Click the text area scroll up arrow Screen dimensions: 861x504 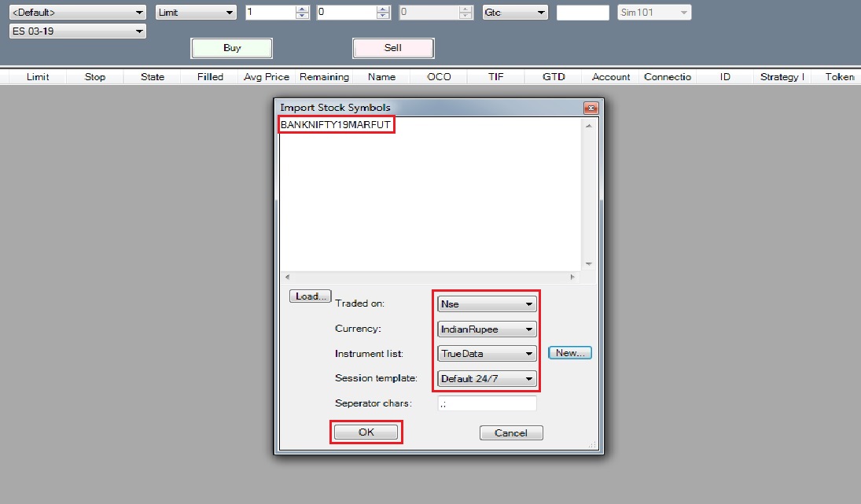click(589, 126)
